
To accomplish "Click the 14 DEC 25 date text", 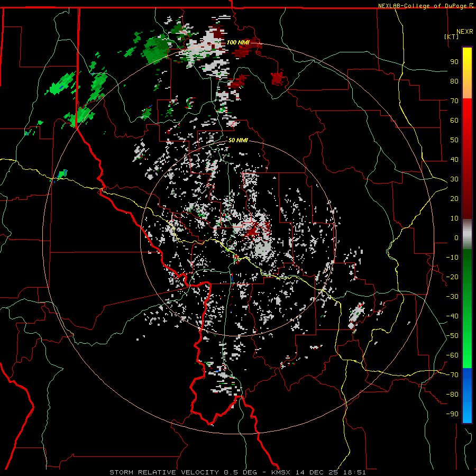I will click(317, 472).
